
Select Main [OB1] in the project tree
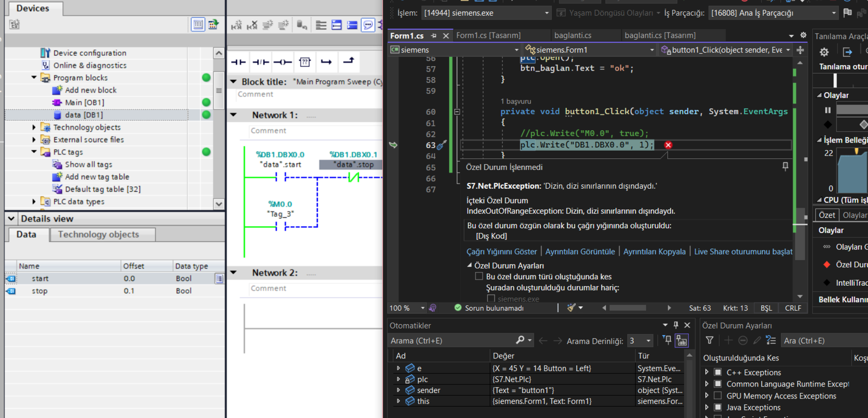(x=85, y=102)
